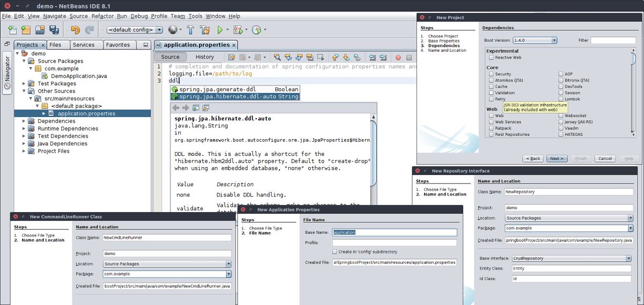
Task: Click the Redo toolbar icon
Action: point(89,30)
